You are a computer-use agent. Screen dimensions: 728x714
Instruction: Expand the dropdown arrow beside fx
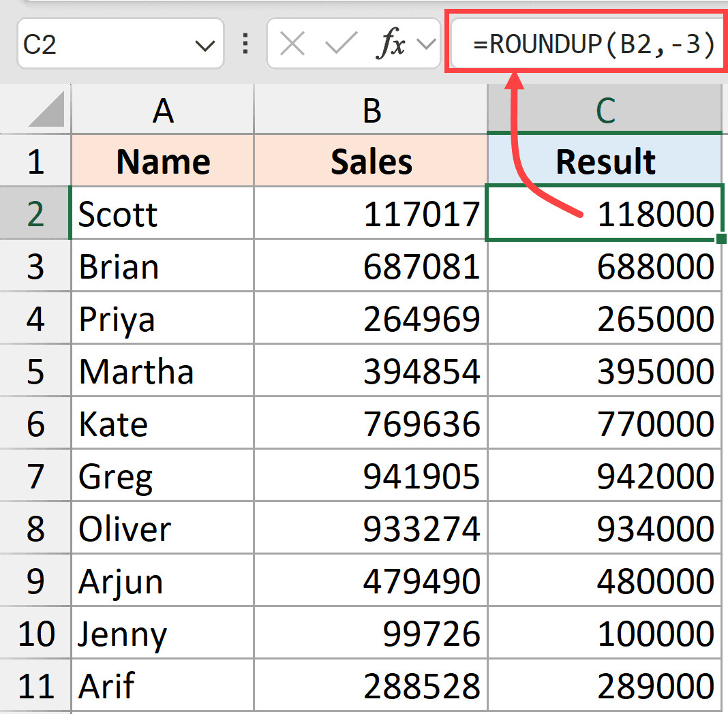(x=425, y=45)
